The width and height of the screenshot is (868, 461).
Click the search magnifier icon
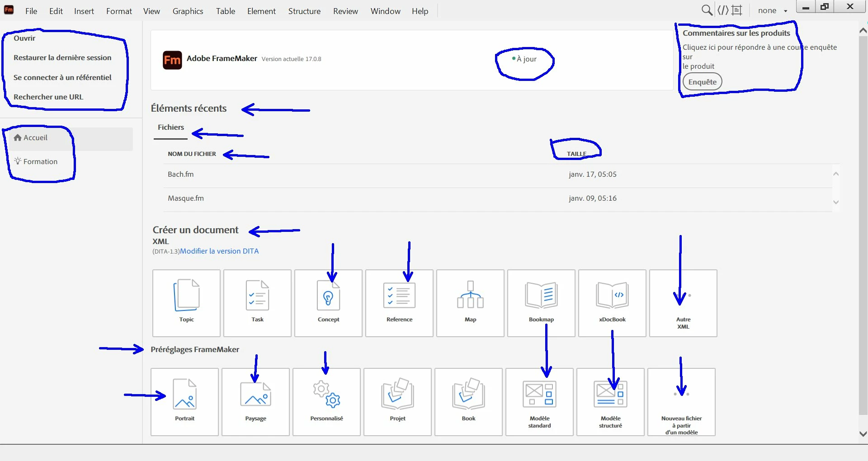[x=707, y=10]
